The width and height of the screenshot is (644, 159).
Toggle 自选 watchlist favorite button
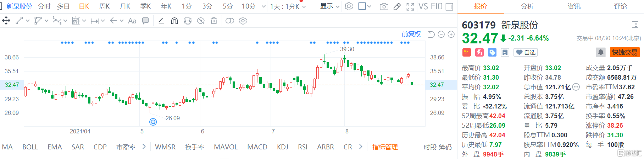(x=526, y=52)
